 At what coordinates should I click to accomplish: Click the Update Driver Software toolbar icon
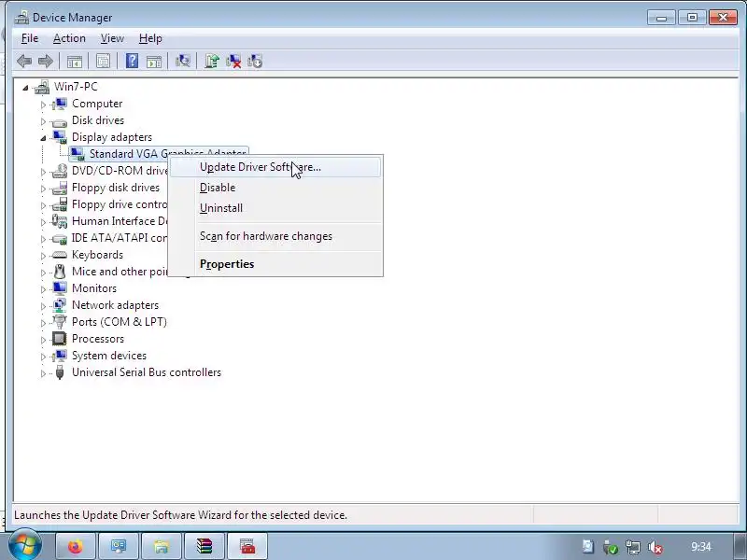coord(212,61)
